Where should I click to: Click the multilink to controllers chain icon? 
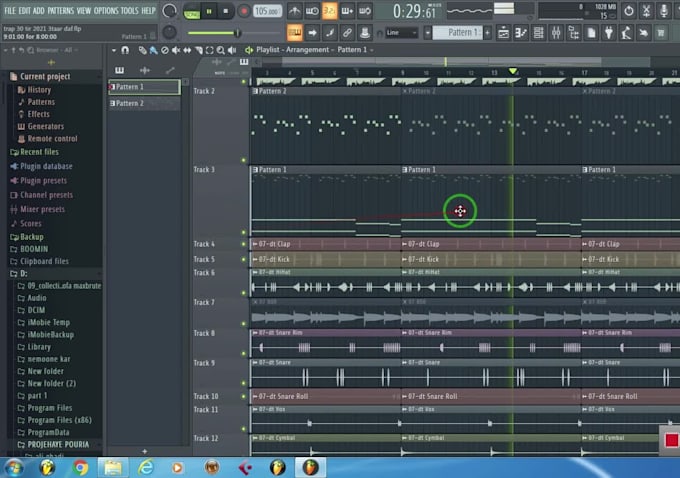click(347, 33)
